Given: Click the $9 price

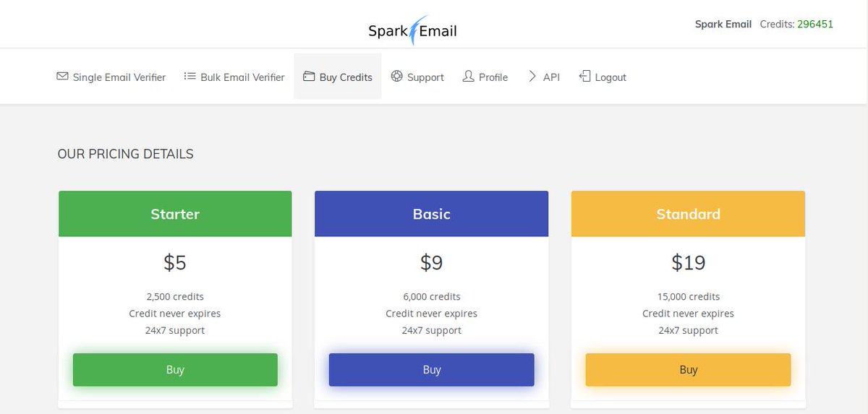Looking at the screenshot, I should [x=432, y=262].
